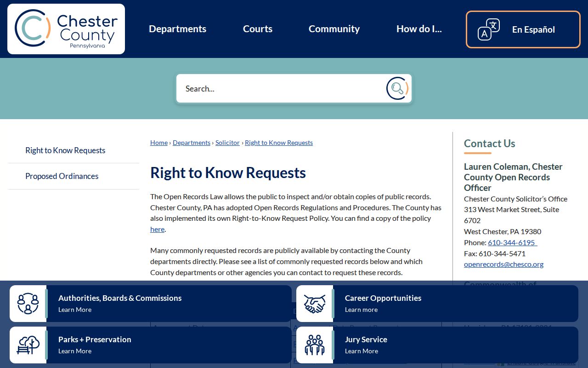The width and height of the screenshot is (588, 368).
Task: Click Right to Know Requests breadcrumb link
Action: pos(279,143)
